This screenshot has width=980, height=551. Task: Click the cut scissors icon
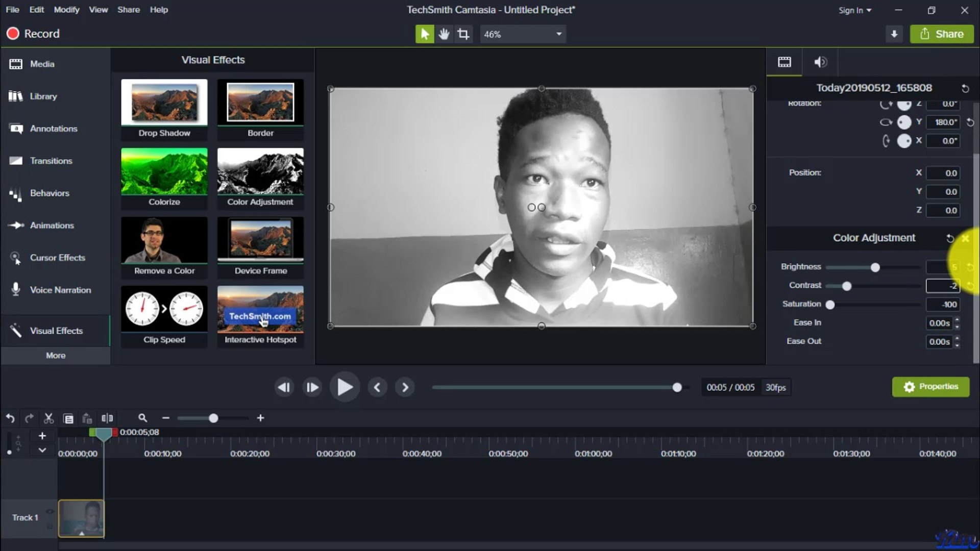pyautogui.click(x=48, y=418)
